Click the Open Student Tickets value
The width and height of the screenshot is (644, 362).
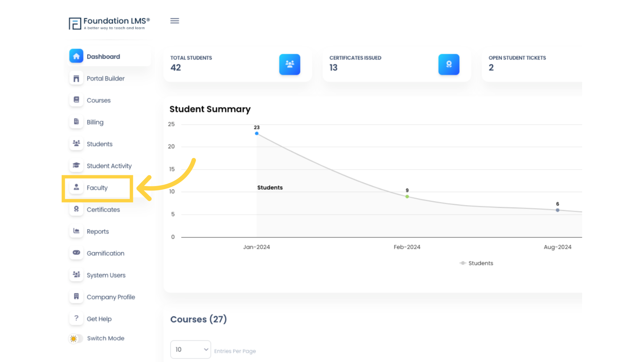(491, 68)
